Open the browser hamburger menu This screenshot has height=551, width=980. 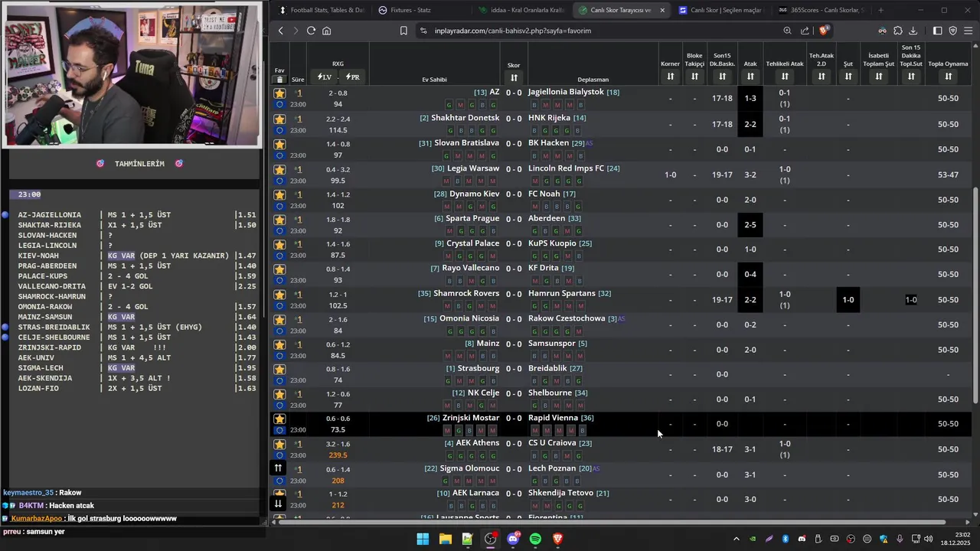coord(969,31)
